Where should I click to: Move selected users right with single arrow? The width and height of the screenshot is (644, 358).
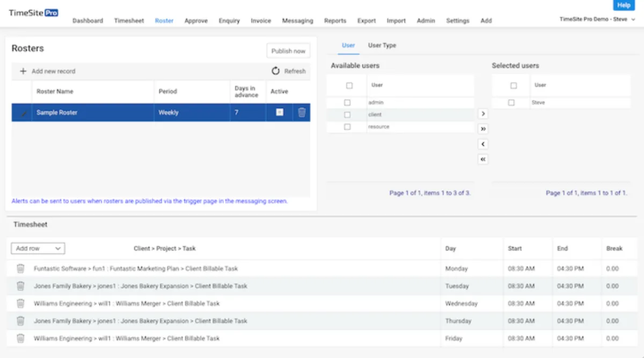[x=482, y=114]
